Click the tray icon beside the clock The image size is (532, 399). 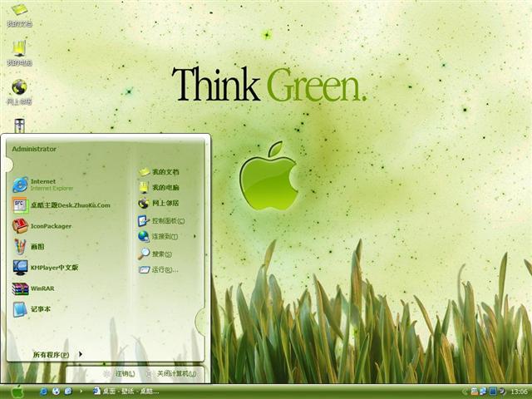[x=502, y=392]
